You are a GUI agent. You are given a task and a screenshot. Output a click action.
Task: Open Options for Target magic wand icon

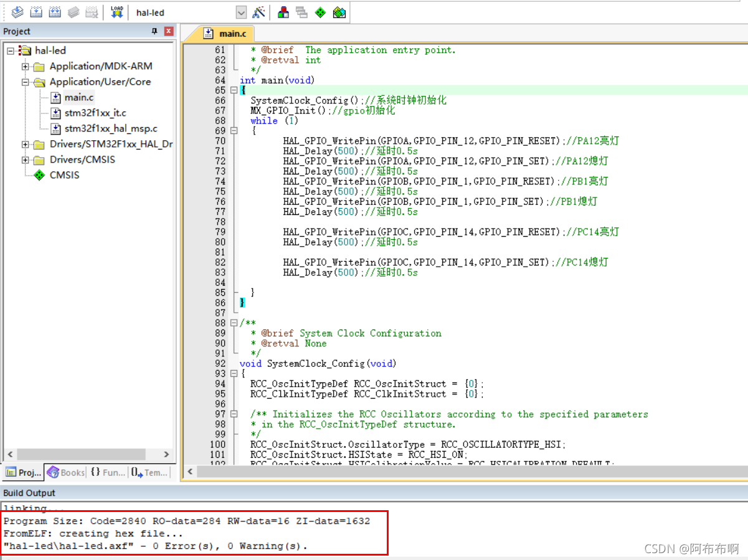[x=259, y=12]
